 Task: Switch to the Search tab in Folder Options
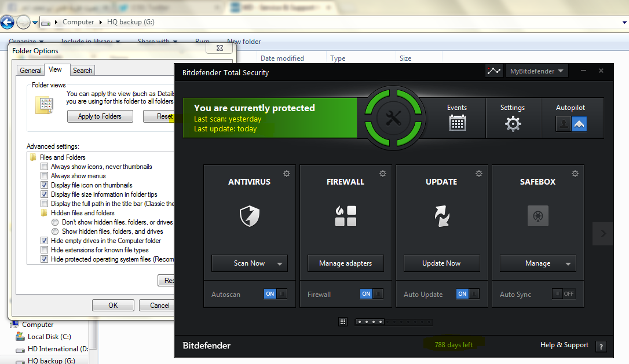(83, 71)
